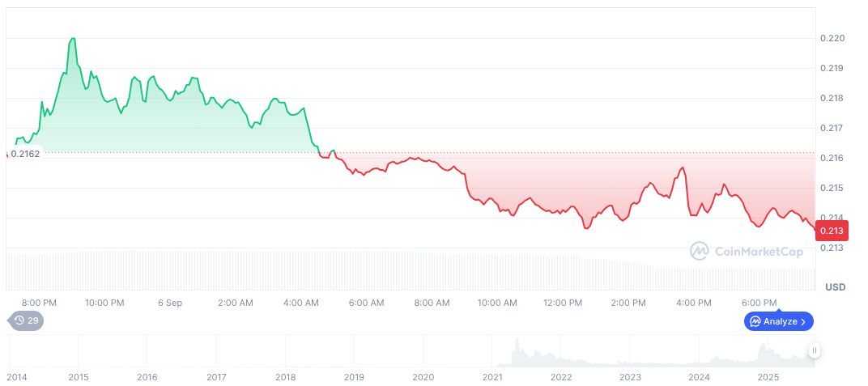Click the blue Analyze button
868x386 pixels.
pos(778,321)
